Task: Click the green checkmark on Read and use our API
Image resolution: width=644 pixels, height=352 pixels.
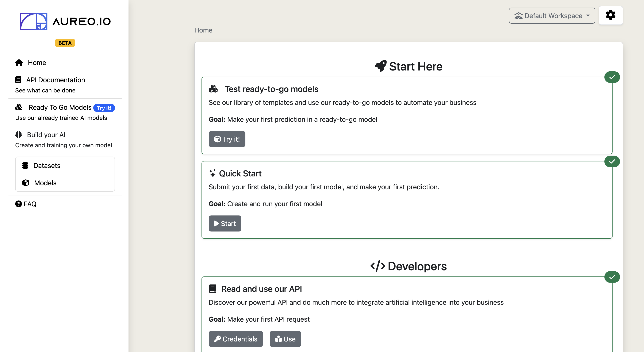Action: tap(612, 277)
